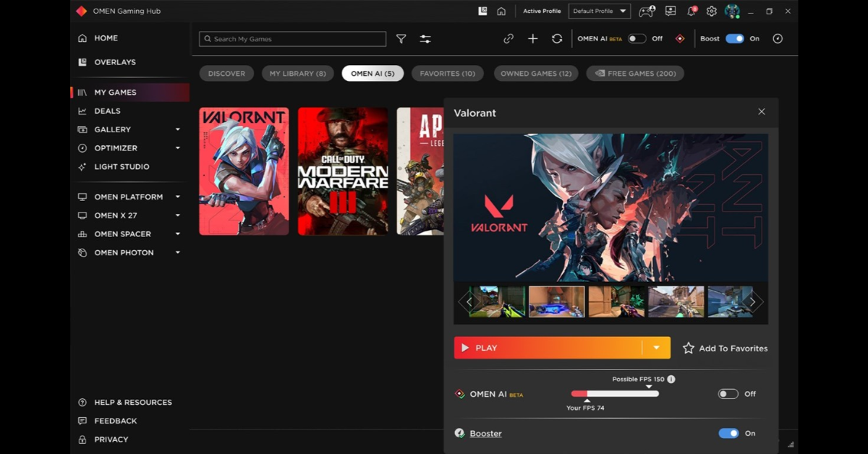This screenshot has height=454, width=868.
Task: Expand the OMEN Photon section
Action: pyautogui.click(x=178, y=253)
